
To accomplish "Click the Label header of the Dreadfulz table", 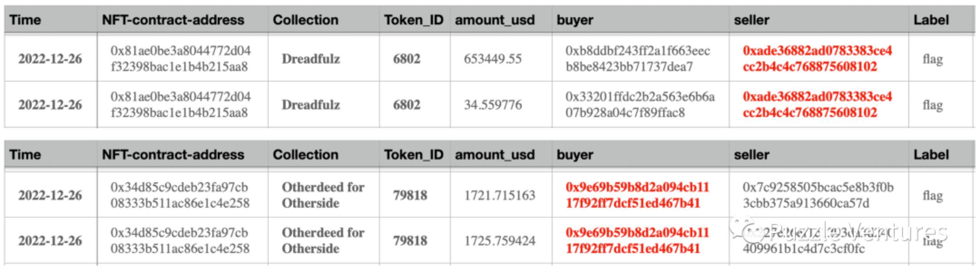I will 931,20.
